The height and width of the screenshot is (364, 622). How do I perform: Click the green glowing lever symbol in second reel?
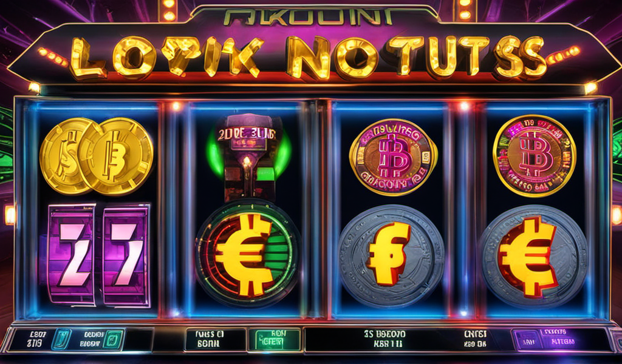pyautogui.click(x=249, y=158)
